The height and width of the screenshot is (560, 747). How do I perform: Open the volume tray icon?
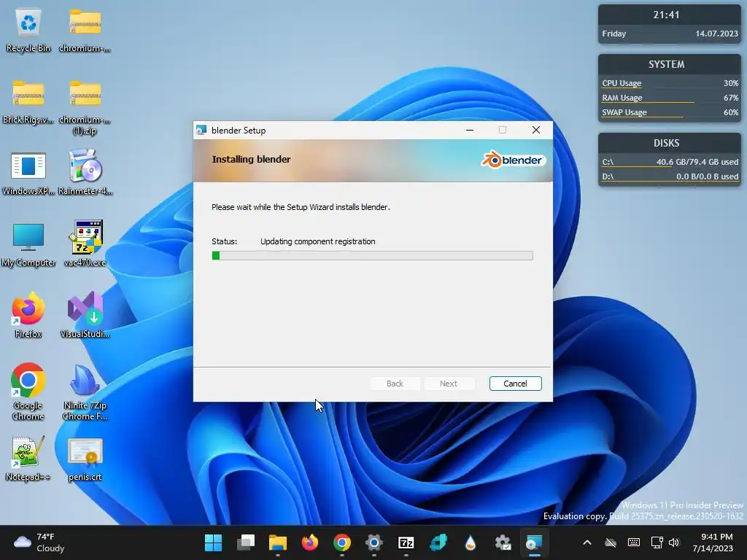[674, 542]
